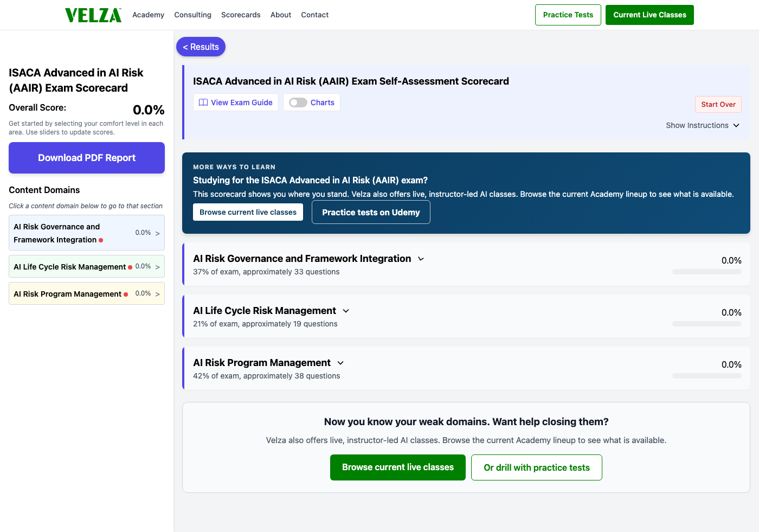Click Current Live Classes header button
Viewport: 759px width, 532px height.
[x=649, y=15]
